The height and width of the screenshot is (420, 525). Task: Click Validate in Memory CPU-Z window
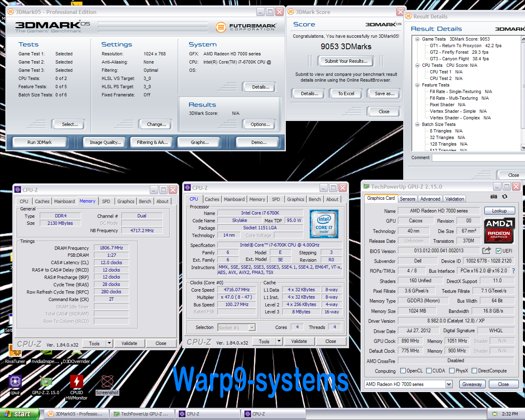129,343
